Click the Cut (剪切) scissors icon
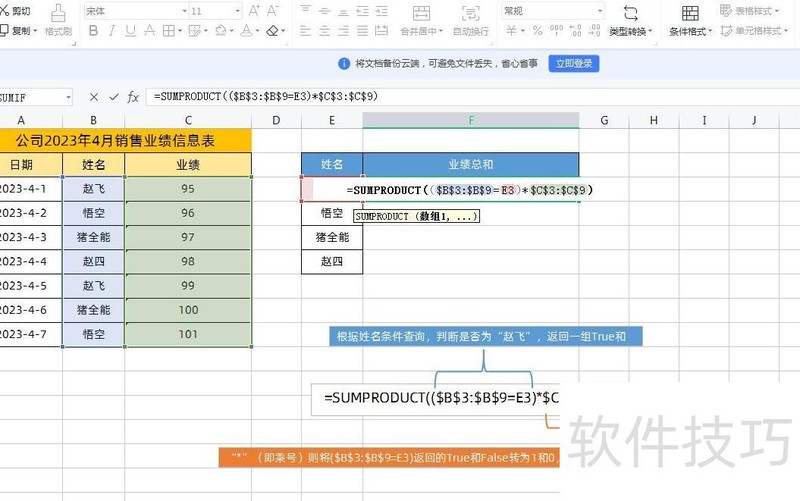The height and width of the screenshot is (501, 800). tap(4, 10)
